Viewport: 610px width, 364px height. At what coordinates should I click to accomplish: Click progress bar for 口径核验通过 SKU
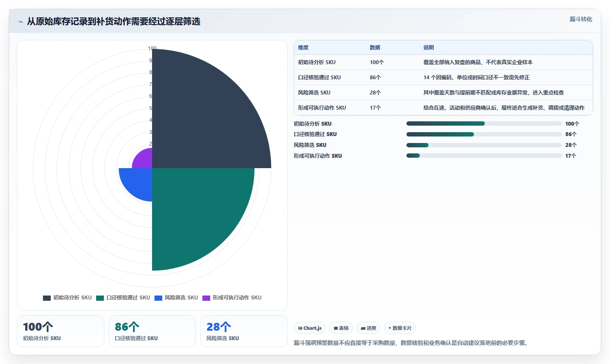[484, 134]
